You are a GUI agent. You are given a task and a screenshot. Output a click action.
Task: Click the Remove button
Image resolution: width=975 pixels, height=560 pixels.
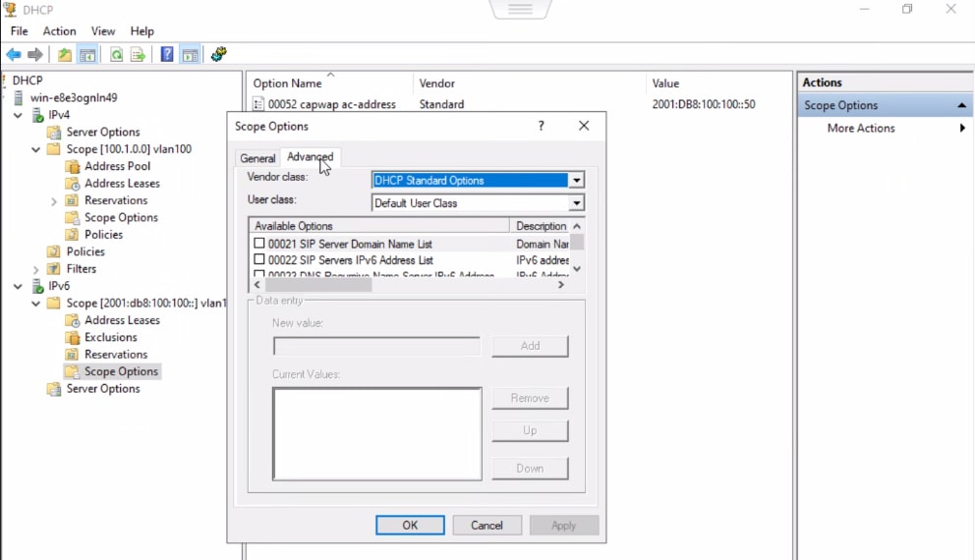(x=530, y=398)
